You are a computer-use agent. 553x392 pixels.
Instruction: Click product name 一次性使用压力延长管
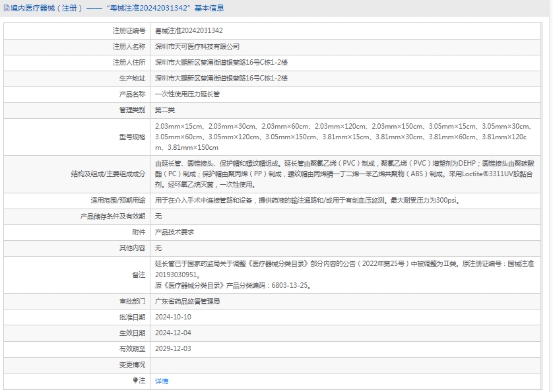tap(187, 94)
